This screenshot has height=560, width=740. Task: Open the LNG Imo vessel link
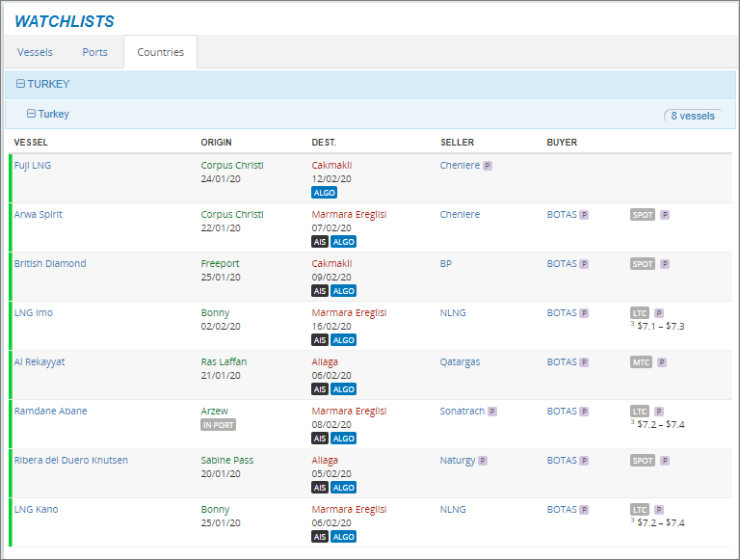(x=34, y=312)
